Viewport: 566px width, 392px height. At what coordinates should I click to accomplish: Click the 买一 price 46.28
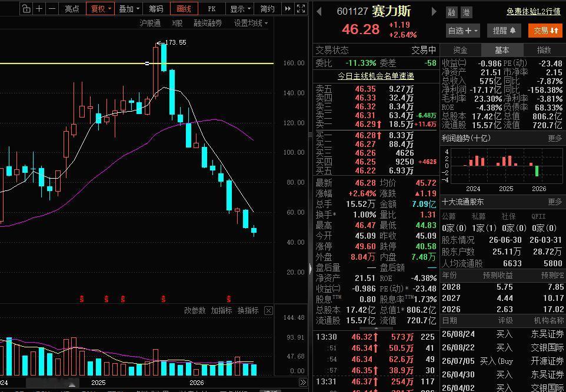click(365, 135)
